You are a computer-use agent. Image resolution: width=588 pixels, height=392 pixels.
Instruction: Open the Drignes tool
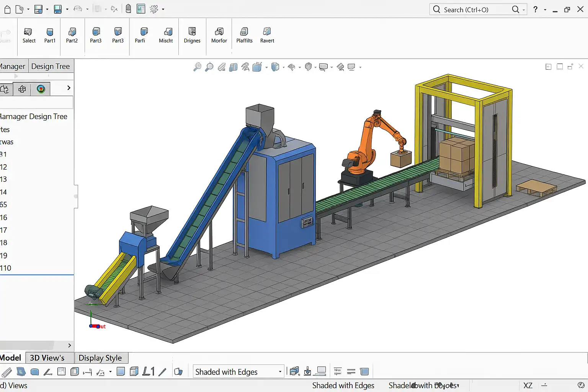(192, 32)
